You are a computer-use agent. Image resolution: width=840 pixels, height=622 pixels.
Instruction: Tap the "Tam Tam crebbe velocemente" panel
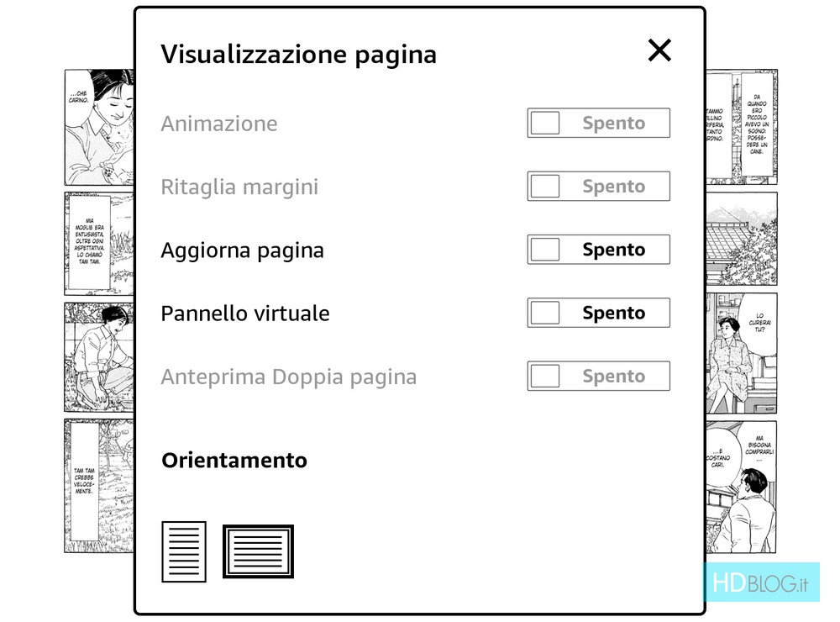(99, 486)
